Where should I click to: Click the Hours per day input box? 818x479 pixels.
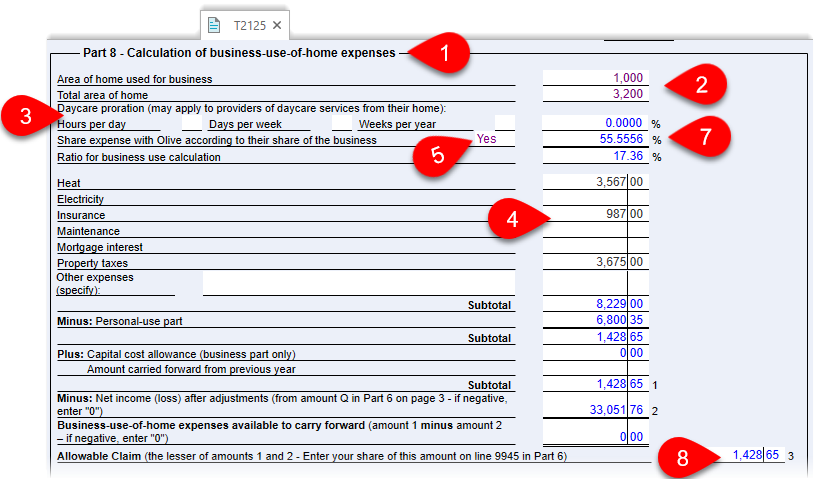coord(191,124)
